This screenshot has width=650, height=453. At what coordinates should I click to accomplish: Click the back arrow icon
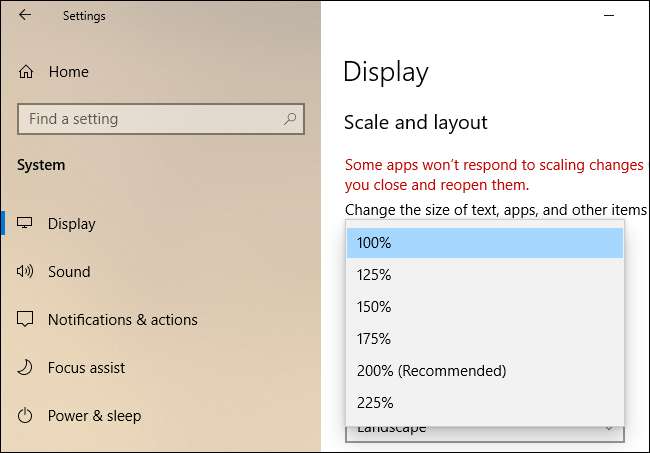24,15
